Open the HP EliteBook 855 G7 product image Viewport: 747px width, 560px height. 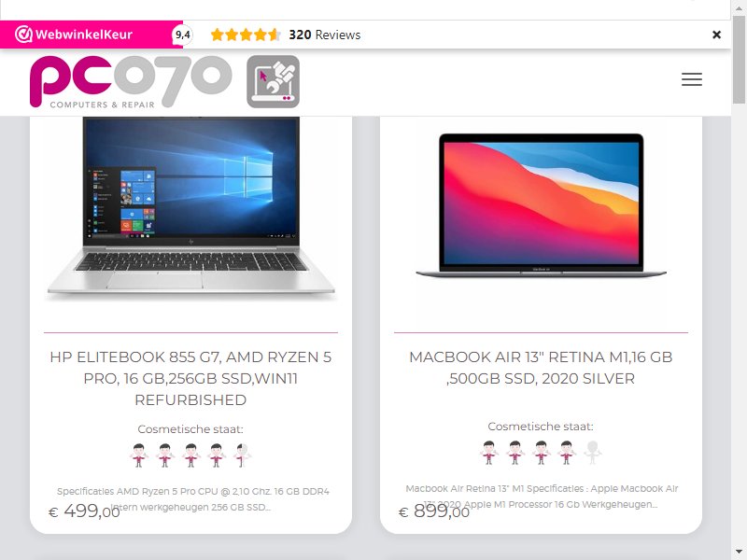(x=191, y=208)
